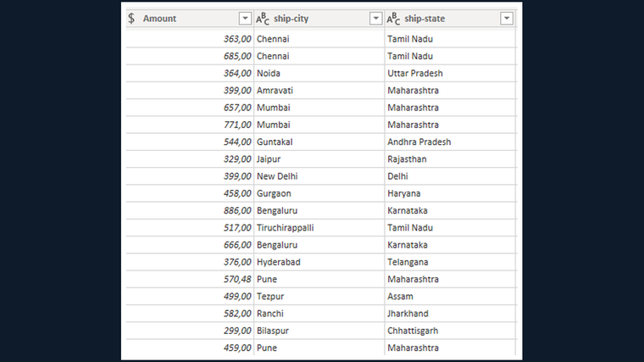Select the Telangana state cell
Screen dimensions: 644x362
pos(450,262)
